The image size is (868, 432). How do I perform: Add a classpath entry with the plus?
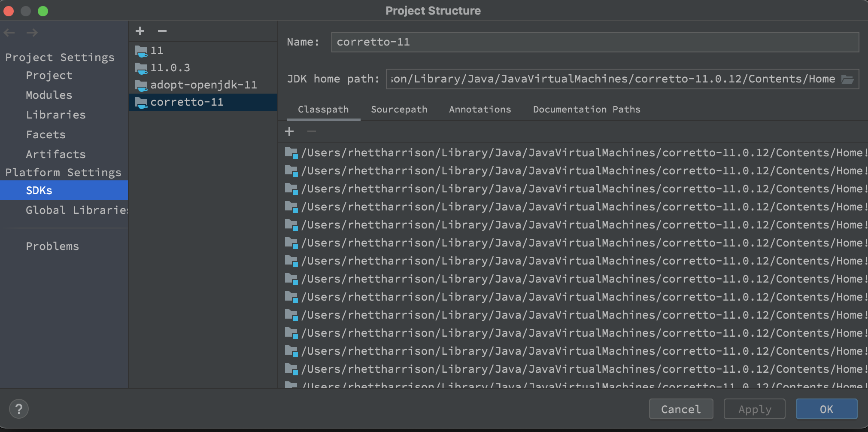click(289, 131)
